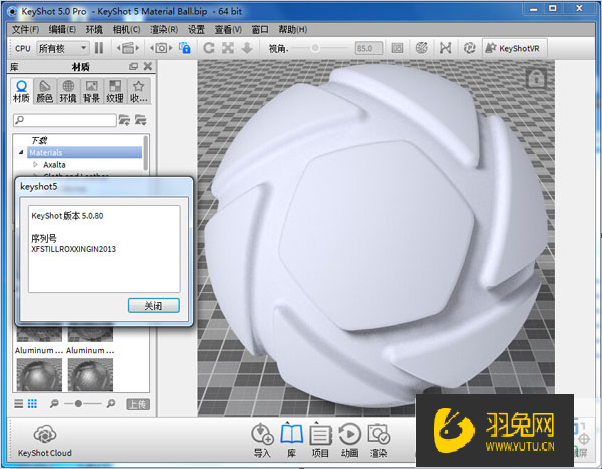The image size is (602, 469).
Task: Click the library search field
Action: [64, 120]
